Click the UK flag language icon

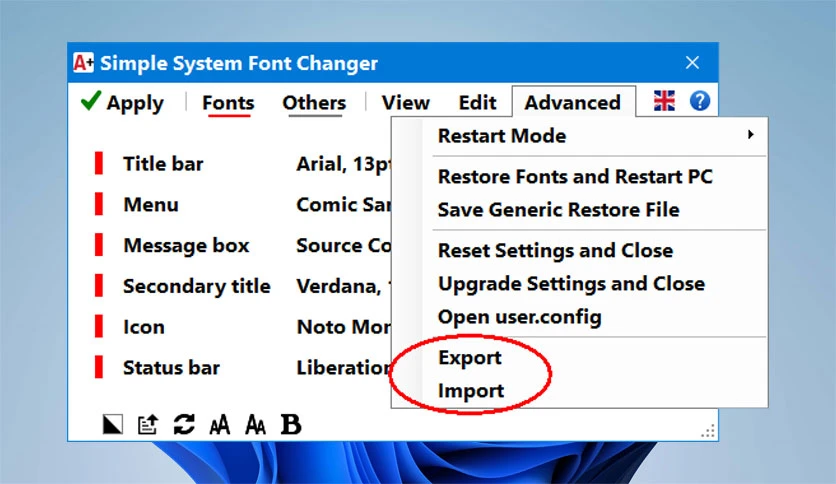click(664, 101)
